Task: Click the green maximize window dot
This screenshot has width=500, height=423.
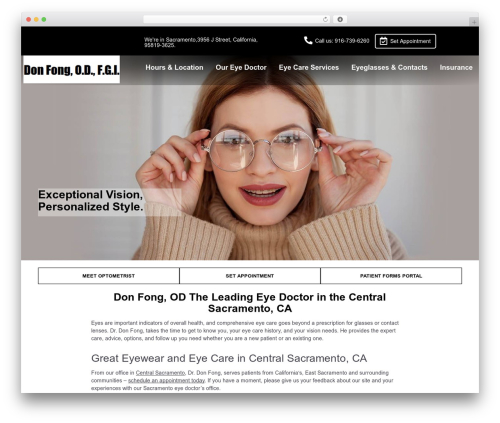Action: click(x=44, y=20)
